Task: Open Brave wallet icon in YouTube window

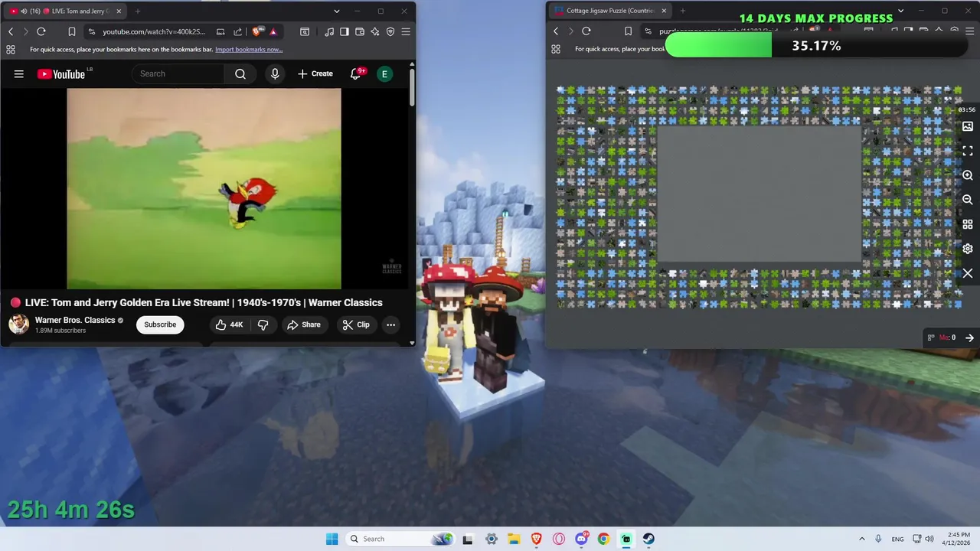Action: [360, 31]
